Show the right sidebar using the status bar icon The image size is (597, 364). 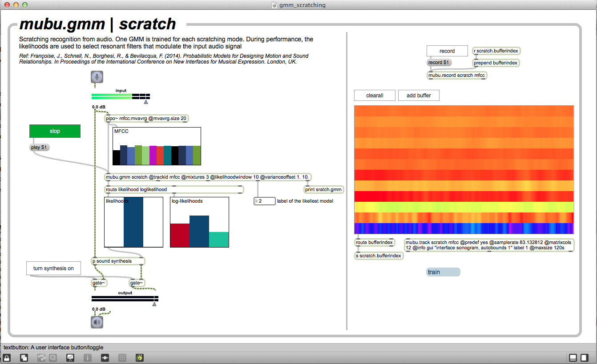pos(585,357)
